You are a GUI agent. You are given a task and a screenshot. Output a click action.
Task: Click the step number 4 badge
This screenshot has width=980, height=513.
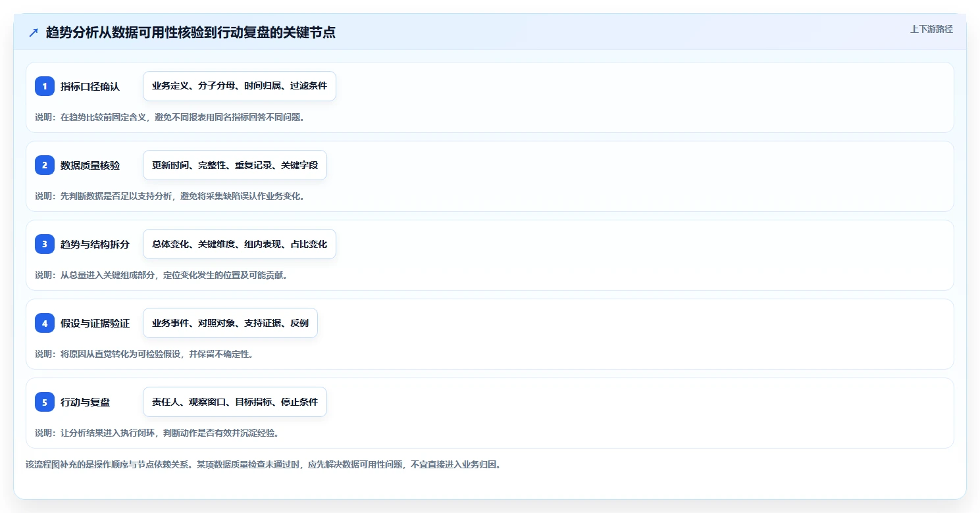[x=45, y=323]
